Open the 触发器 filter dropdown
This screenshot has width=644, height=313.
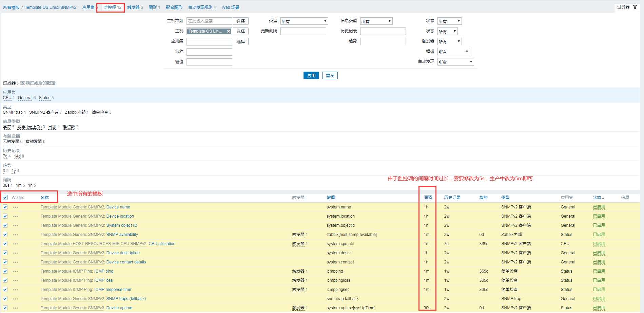pyautogui.click(x=449, y=41)
